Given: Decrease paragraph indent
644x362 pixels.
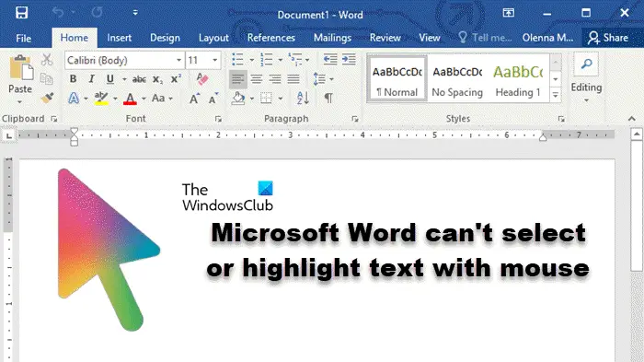Looking at the screenshot, I should point(329,59).
